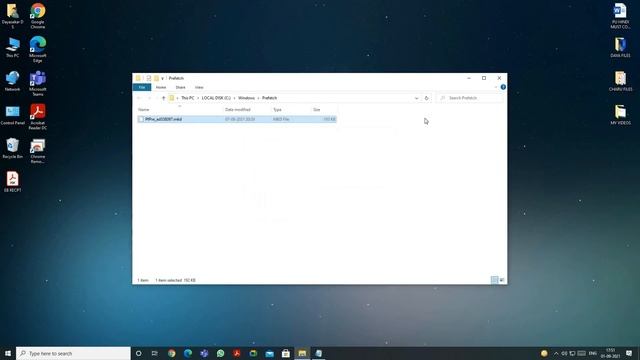Select the Word document icon on desktop
Screen dimensions: 640x360
[620, 16]
